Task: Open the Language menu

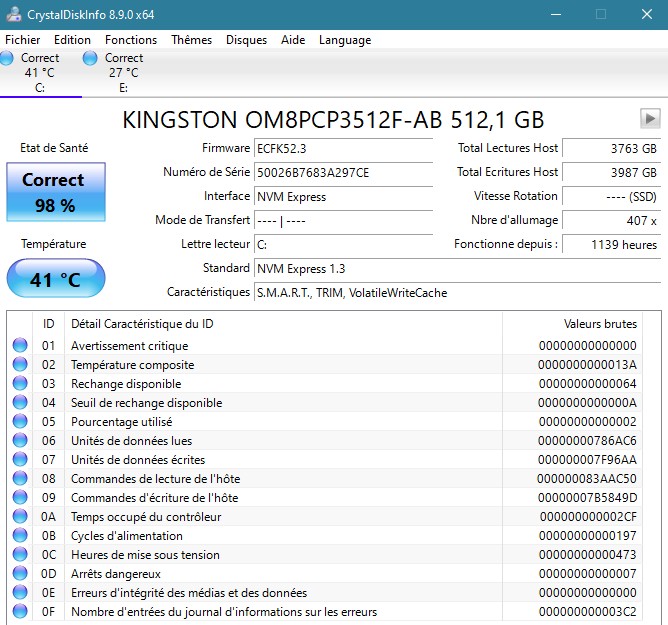Action: 345,40
